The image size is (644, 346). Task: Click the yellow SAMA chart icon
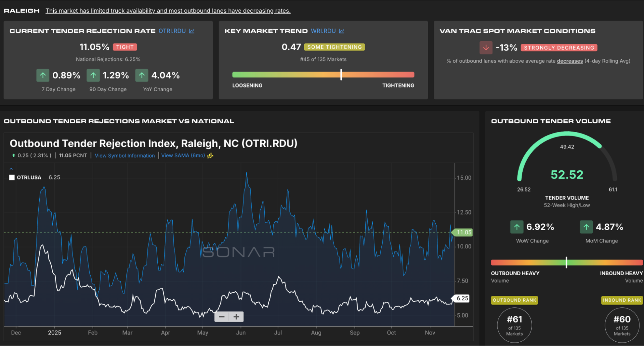[x=210, y=156]
